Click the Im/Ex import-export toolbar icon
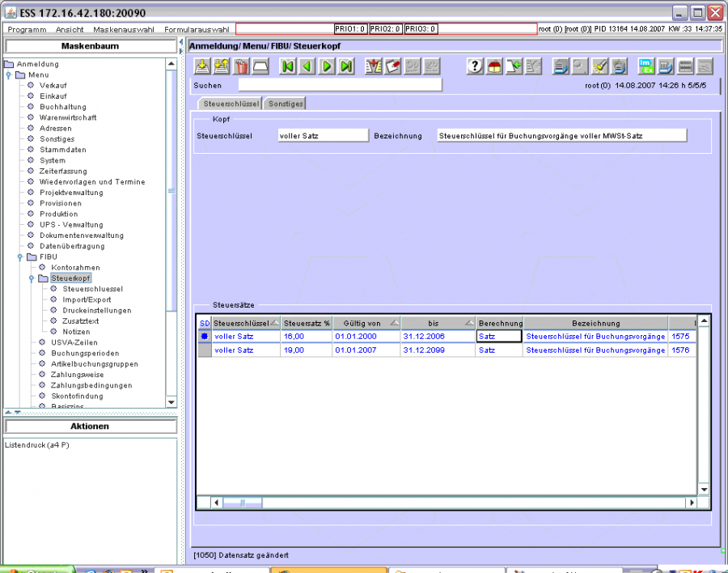The image size is (728, 573). pos(646,66)
